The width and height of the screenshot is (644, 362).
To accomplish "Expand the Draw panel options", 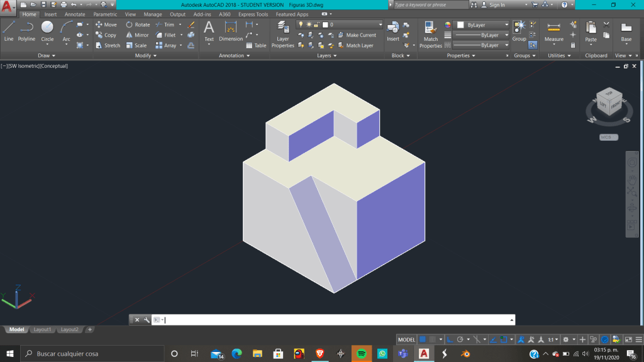I will (47, 55).
